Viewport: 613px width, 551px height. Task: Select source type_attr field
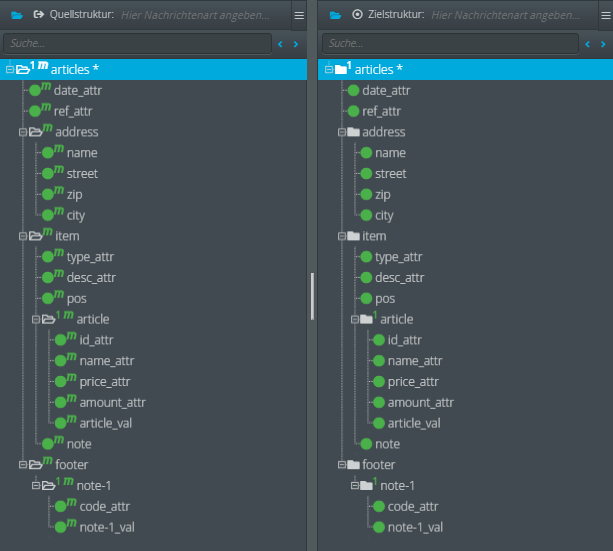coord(90,257)
